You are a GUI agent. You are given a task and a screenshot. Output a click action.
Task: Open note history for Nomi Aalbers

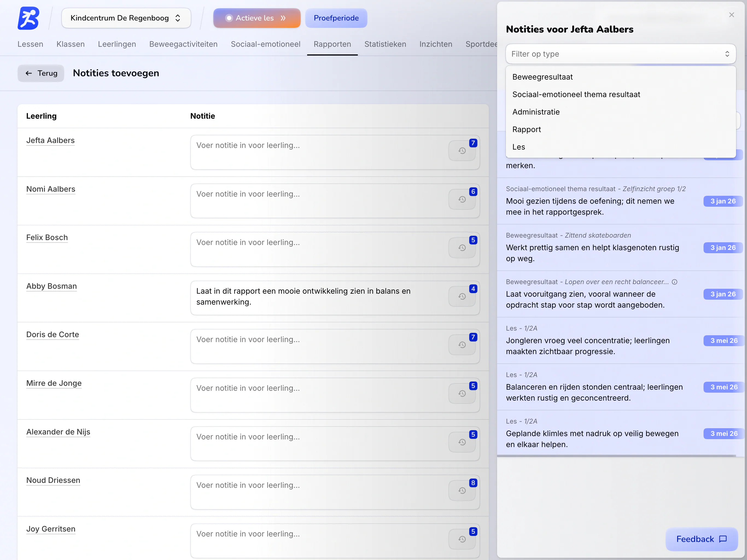[x=462, y=200]
